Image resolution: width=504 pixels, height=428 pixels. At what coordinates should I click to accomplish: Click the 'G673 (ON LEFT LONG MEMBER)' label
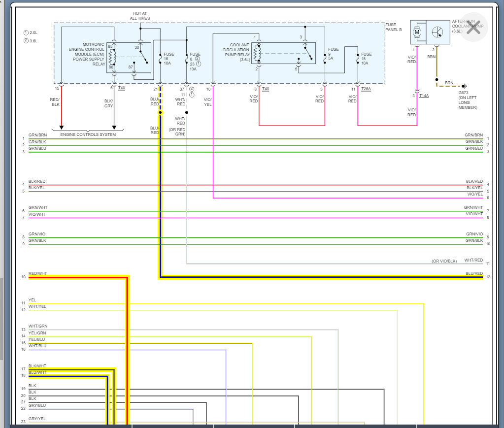(468, 100)
